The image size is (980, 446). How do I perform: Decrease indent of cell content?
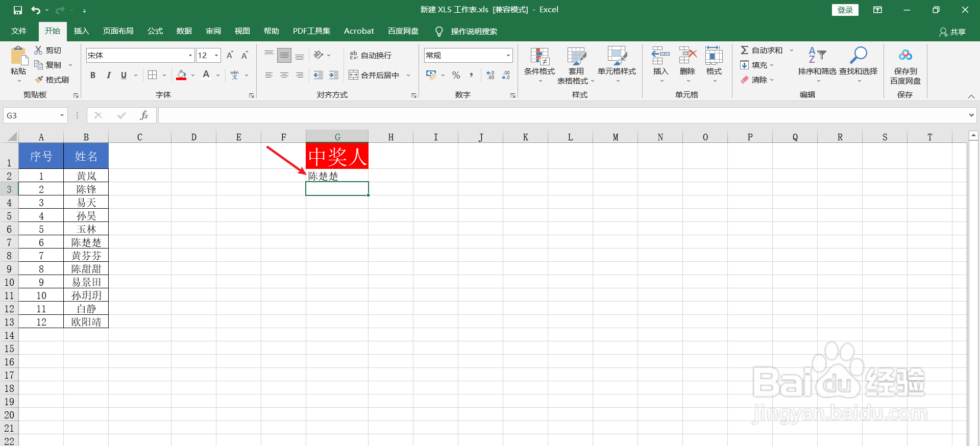(x=318, y=75)
